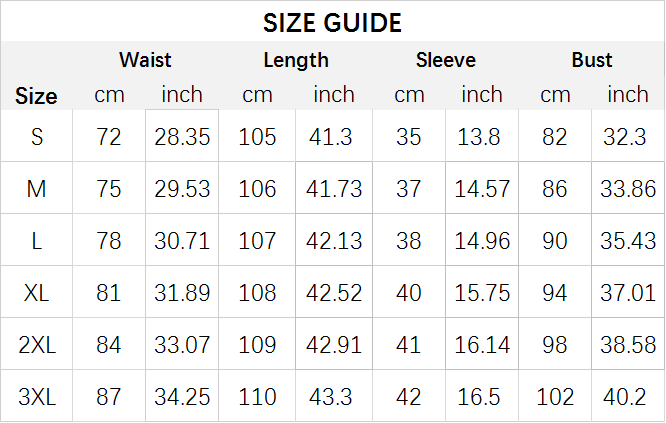
Task: Select sleeve inch cell 16.5
Action: pyautogui.click(x=479, y=397)
